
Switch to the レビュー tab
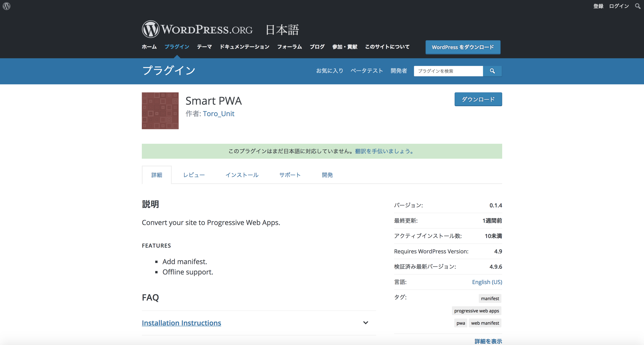[x=194, y=175]
